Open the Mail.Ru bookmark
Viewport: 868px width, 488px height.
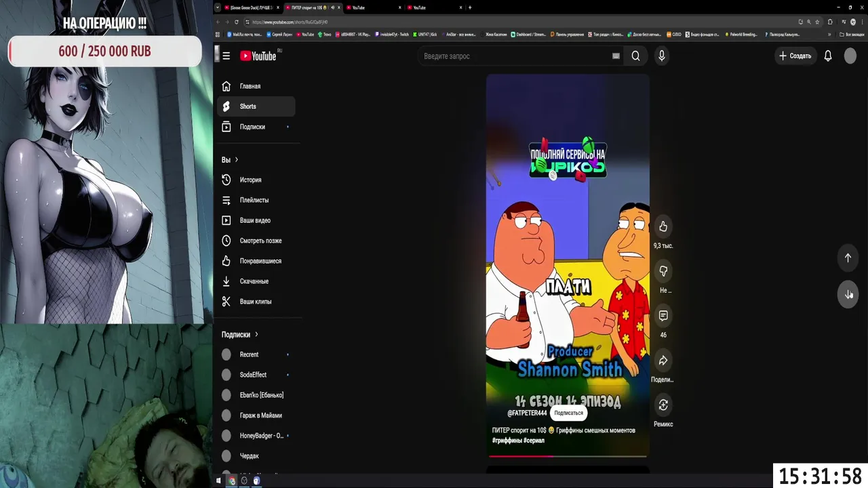(245, 34)
